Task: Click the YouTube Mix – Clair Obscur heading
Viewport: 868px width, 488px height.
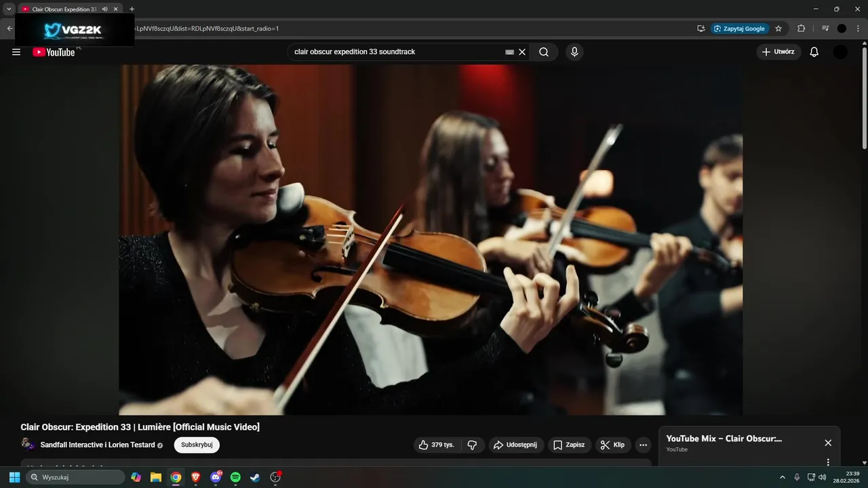Action: pyautogui.click(x=724, y=439)
